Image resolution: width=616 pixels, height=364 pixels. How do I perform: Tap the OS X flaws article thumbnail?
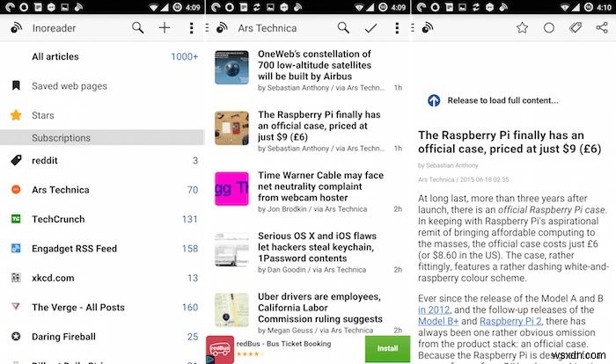coord(231,250)
